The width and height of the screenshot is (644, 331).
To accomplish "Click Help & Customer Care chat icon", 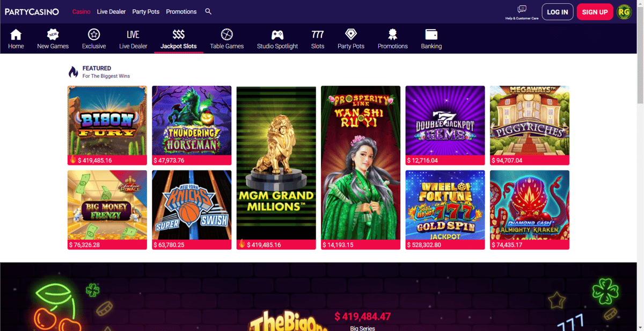I will 522,9.
